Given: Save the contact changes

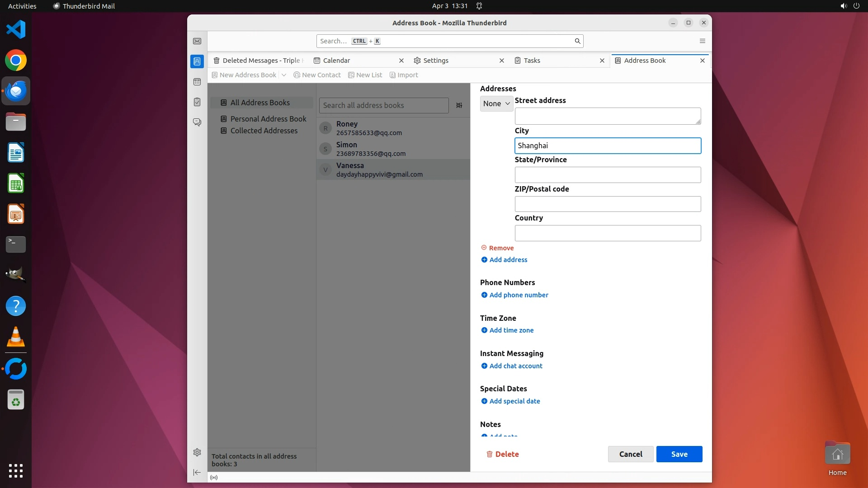Looking at the screenshot, I should click(679, 454).
